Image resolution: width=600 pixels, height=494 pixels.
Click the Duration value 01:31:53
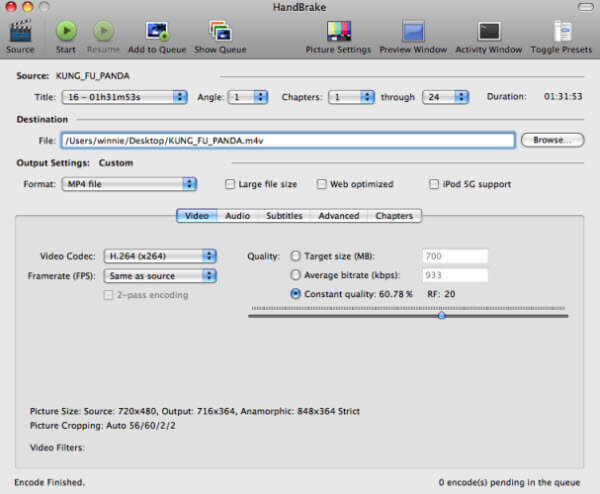pyautogui.click(x=563, y=96)
